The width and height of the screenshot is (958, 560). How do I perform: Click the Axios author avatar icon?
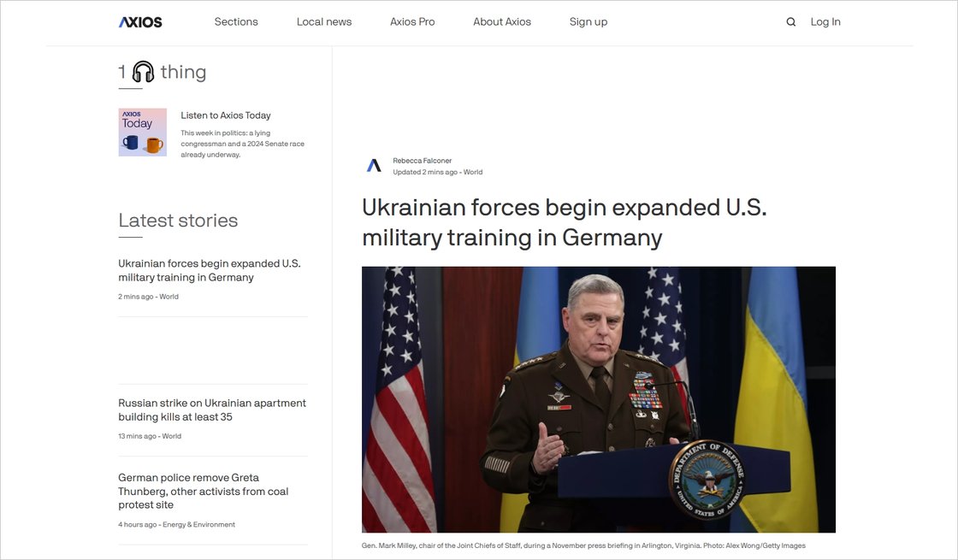tap(374, 166)
